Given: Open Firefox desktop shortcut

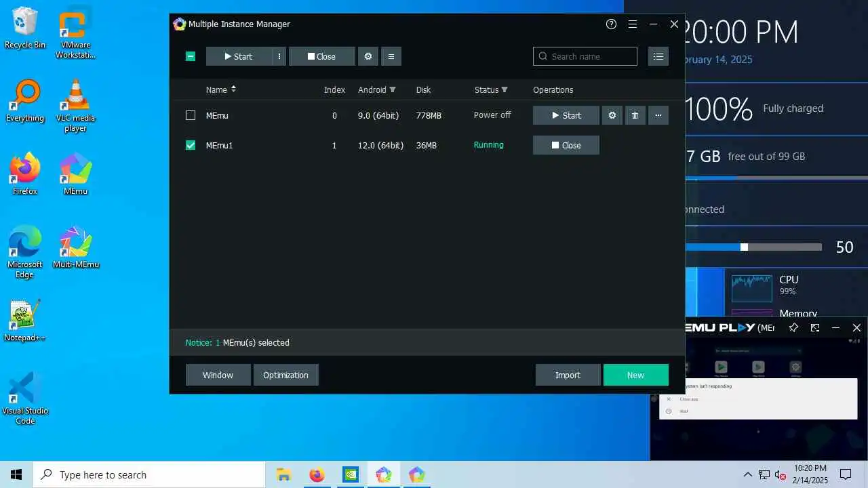Looking at the screenshot, I should [x=25, y=175].
